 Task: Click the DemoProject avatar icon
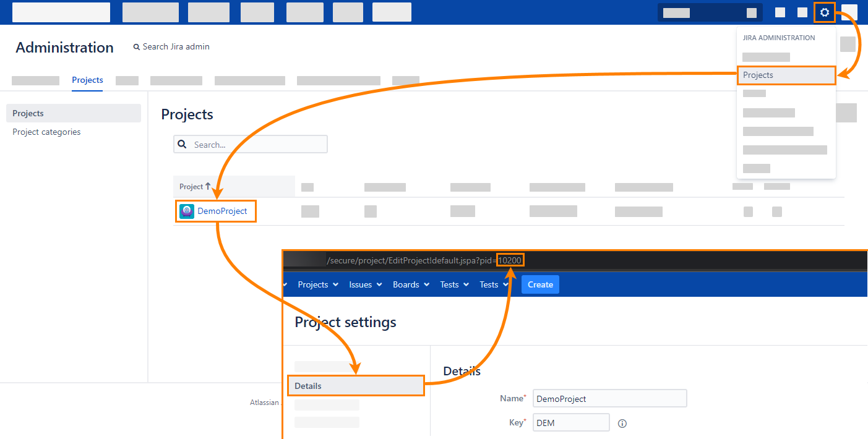click(187, 211)
